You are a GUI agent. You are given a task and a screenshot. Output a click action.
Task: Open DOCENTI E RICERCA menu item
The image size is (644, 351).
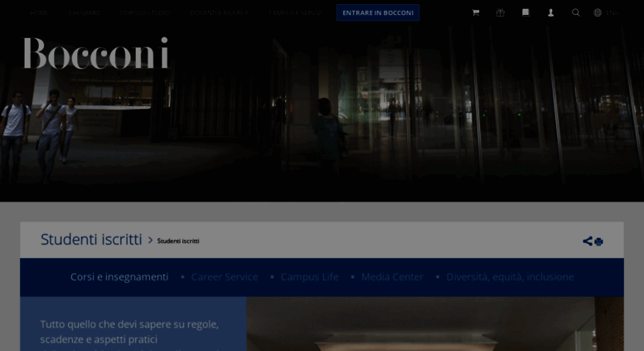coord(219,12)
